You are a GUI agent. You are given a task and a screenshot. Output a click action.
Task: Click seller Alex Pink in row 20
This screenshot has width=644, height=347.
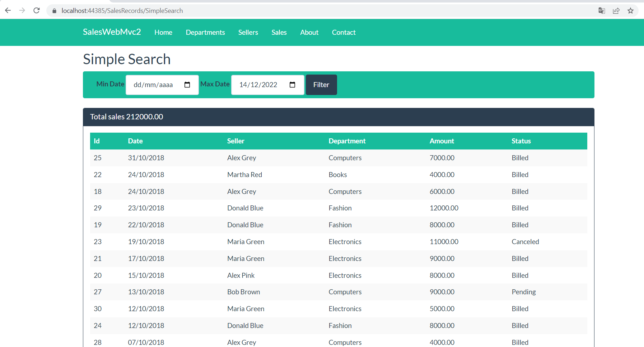(x=241, y=275)
